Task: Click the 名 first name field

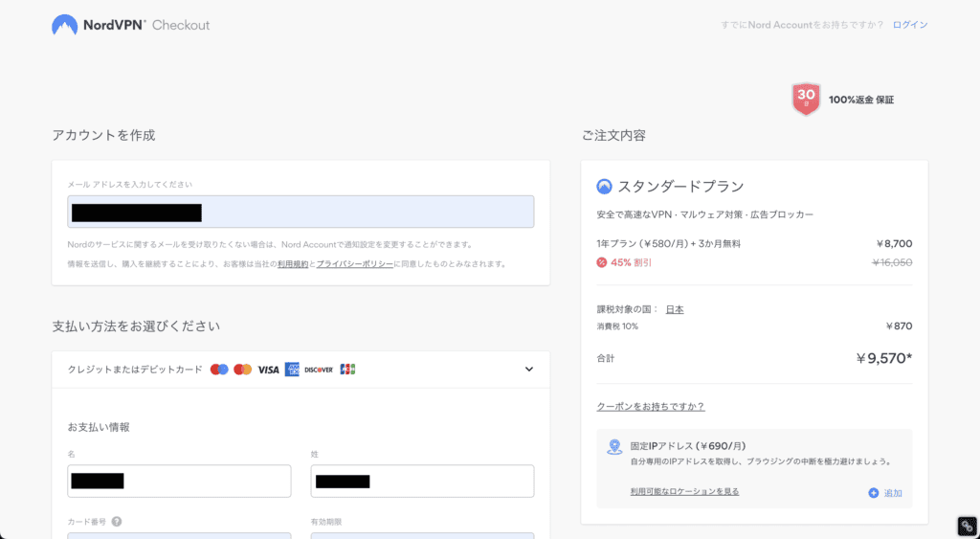Action: [179, 481]
